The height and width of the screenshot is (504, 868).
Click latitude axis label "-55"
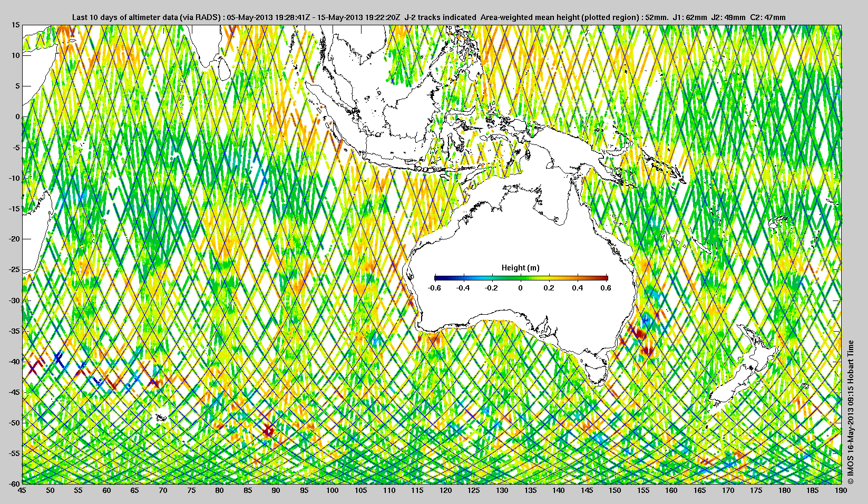tap(14, 453)
